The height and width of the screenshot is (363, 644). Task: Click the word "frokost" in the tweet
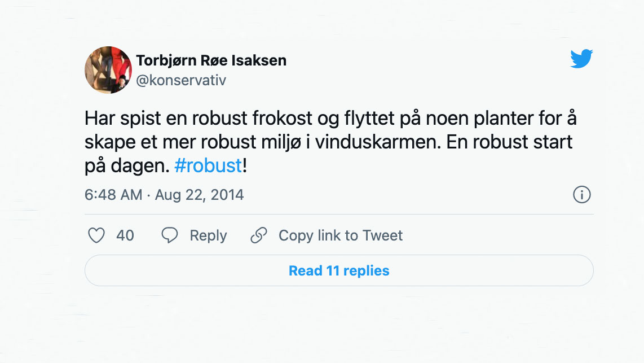(x=297, y=119)
